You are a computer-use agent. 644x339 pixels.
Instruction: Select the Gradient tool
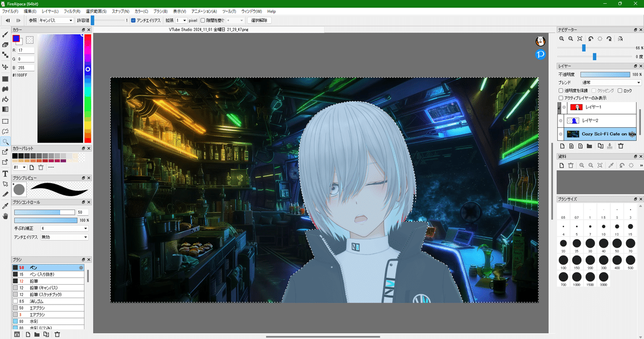[5, 109]
